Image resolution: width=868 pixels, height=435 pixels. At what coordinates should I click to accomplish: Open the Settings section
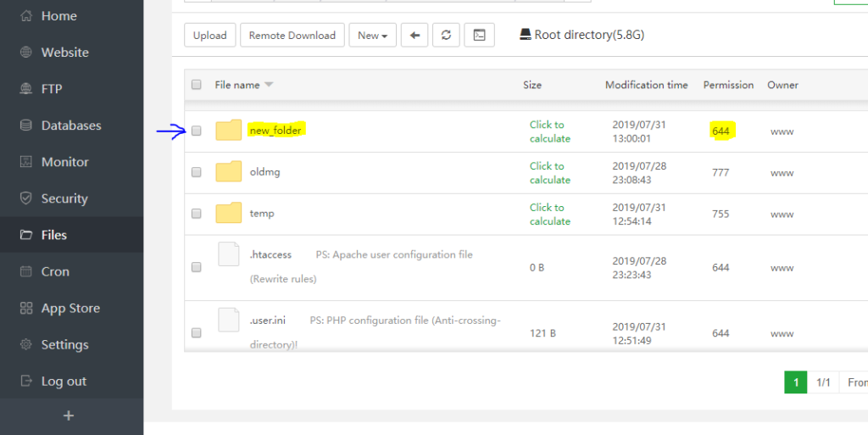(x=71, y=345)
